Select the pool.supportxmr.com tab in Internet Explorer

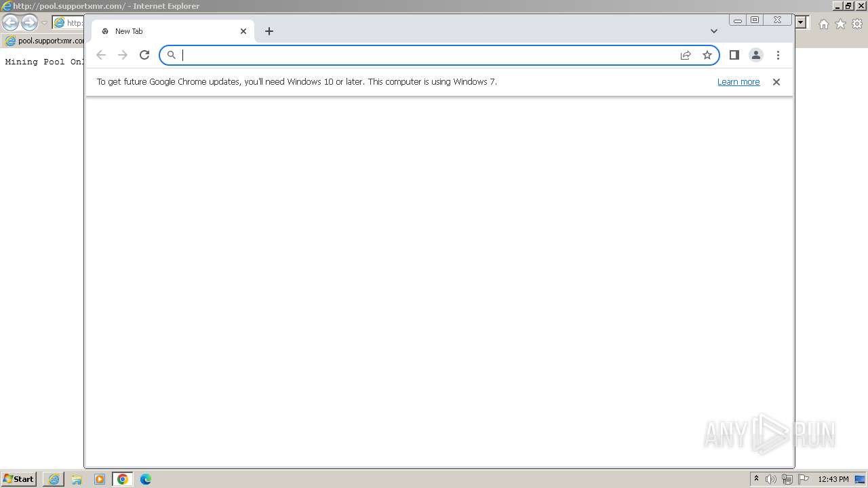[x=44, y=41]
